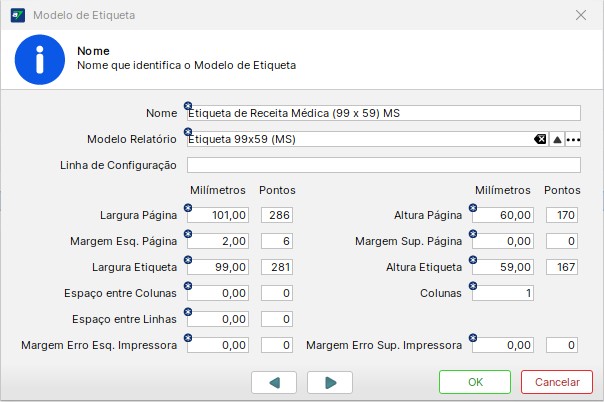Edit Altura Página points value 170

[x=562, y=215]
